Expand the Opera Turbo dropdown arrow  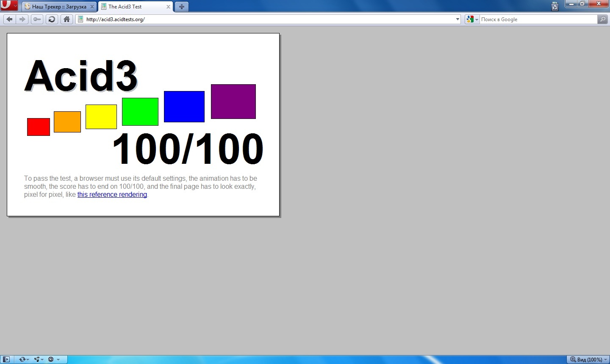pos(58,360)
